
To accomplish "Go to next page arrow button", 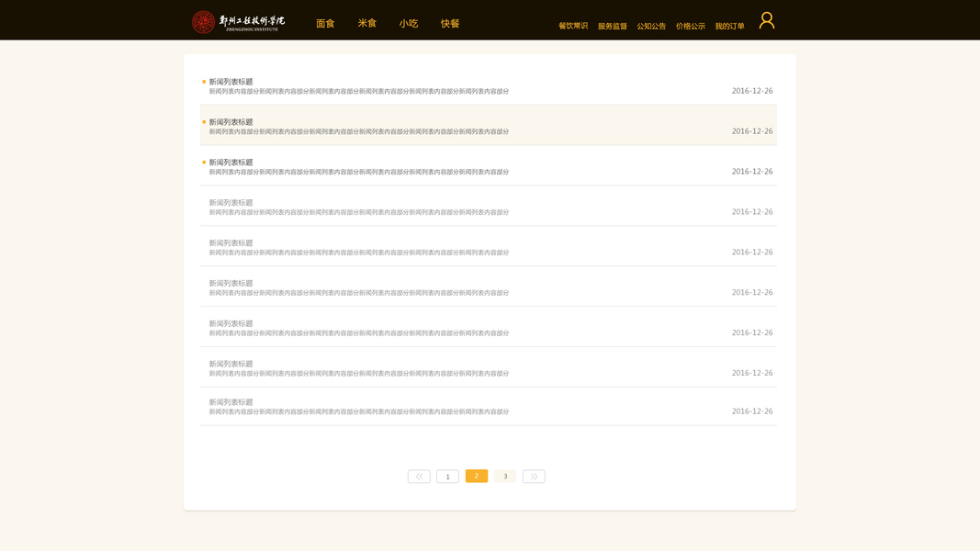I will pyautogui.click(x=534, y=476).
